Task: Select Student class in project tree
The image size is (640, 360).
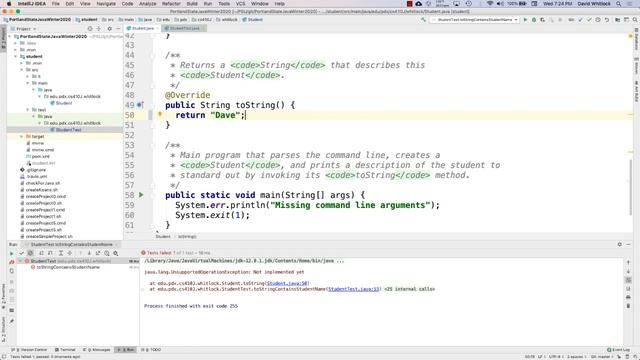Action: coord(61,103)
